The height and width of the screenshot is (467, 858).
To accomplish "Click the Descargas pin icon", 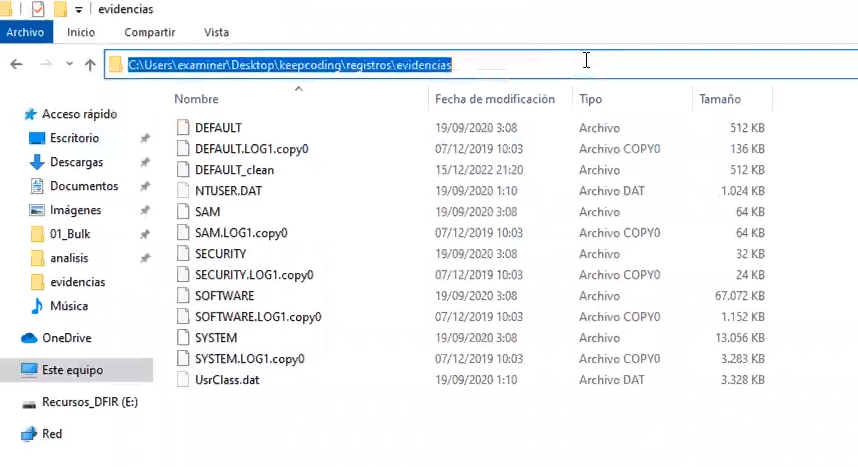I will (145, 162).
